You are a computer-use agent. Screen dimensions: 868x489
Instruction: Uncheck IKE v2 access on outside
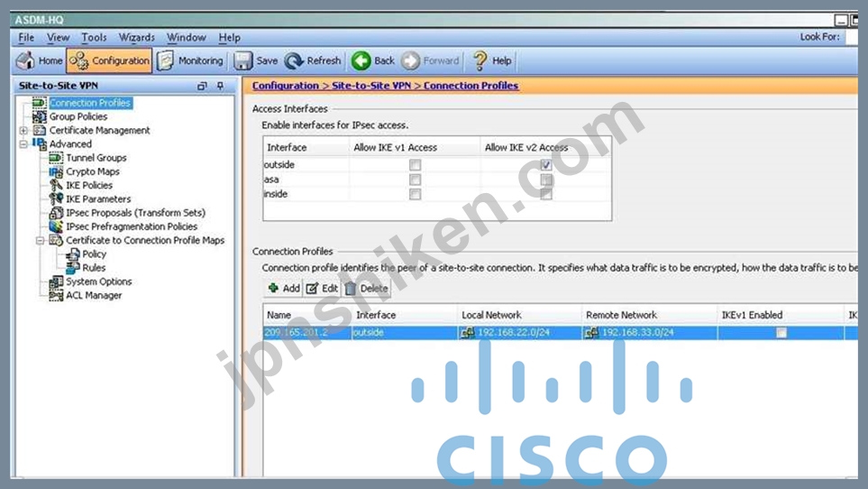click(546, 165)
